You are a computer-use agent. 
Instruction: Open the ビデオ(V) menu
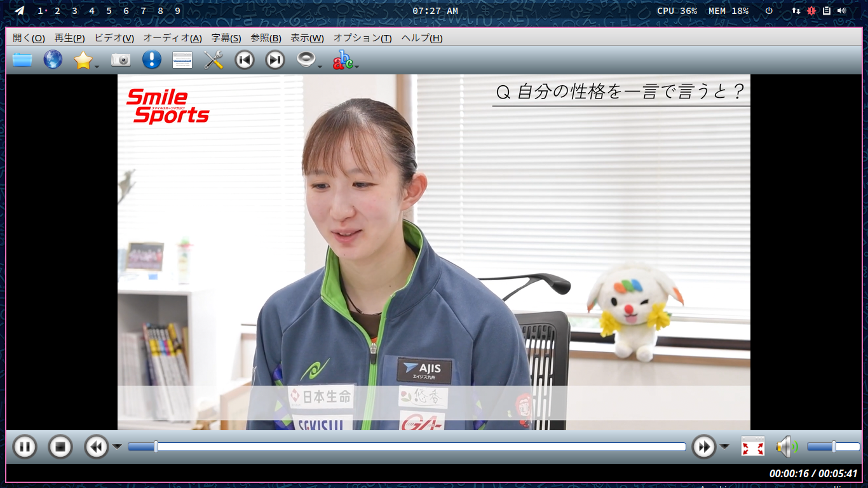pos(114,38)
